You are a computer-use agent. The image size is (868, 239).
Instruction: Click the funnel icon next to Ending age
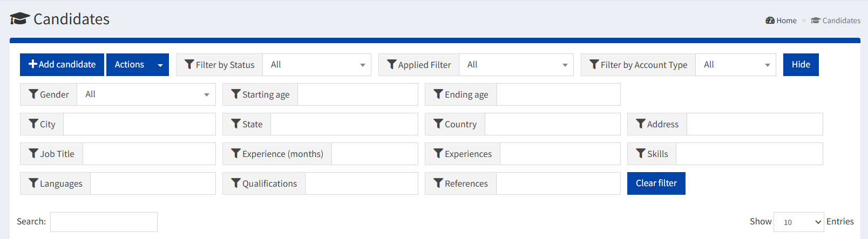438,94
